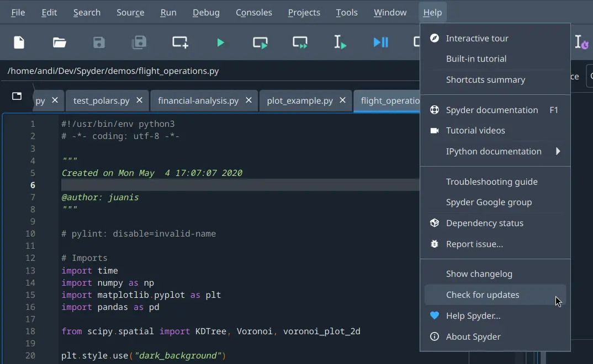Close the test_polars.py tab
Screen dimensions: 593x364
139,100
